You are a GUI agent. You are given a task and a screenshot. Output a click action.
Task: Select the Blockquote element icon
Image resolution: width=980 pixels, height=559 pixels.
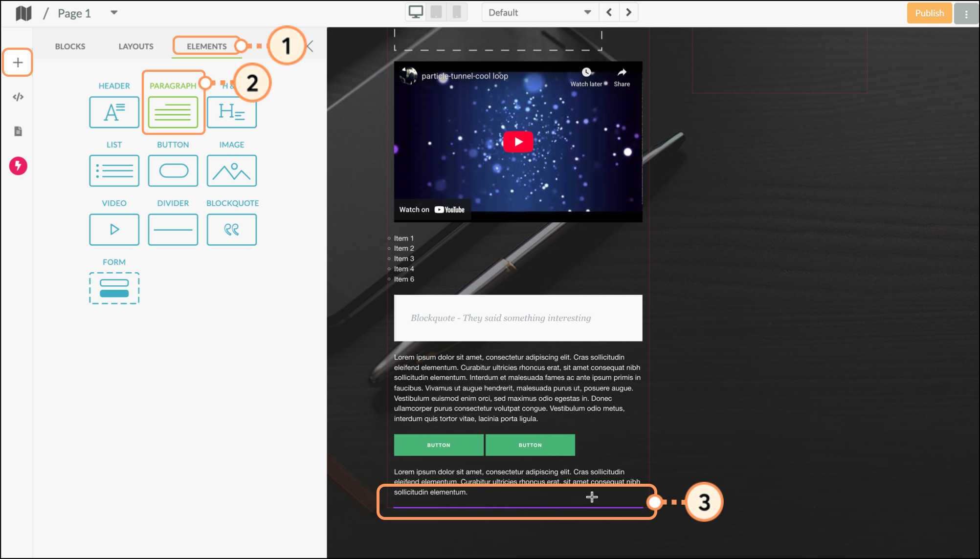tap(232, 229)
